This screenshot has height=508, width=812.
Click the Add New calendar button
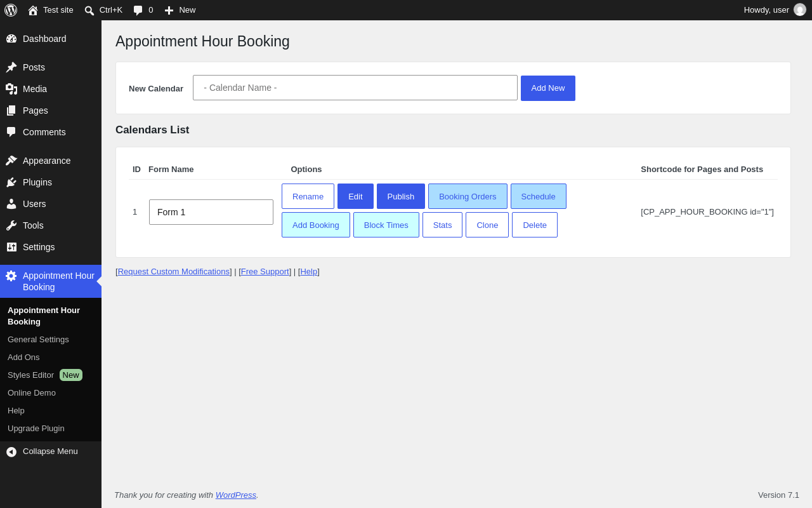point(548,88)
